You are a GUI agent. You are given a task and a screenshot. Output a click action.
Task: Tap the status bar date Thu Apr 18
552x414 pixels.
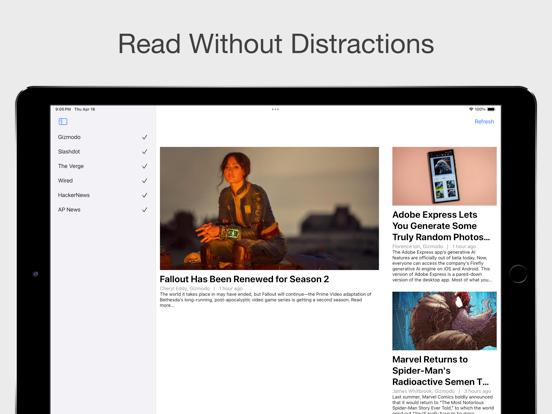tap(84, 109)
